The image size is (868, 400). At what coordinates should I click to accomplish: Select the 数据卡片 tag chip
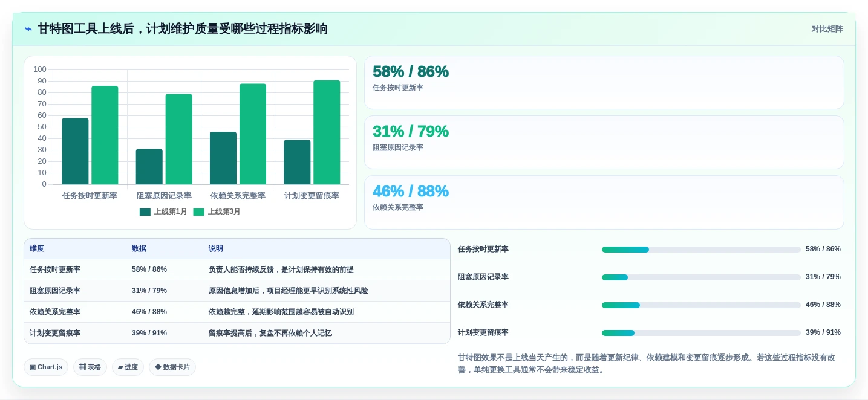tap(172, 367)
